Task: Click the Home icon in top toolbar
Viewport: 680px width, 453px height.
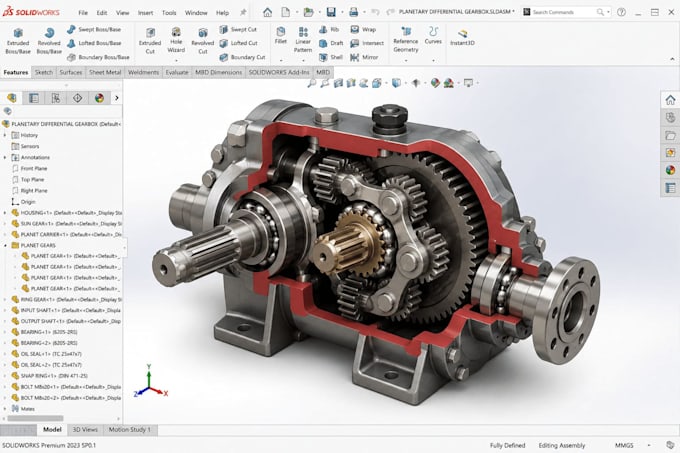Action: [x=268, y=12]
